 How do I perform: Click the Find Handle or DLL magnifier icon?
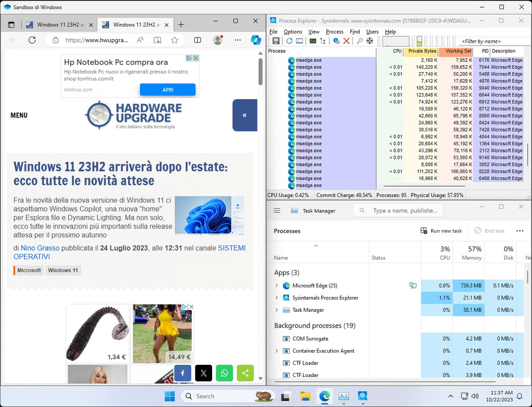coord(360,41)
